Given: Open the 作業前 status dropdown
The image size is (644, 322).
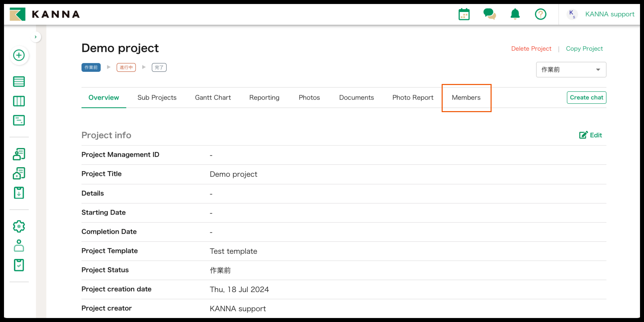Looking at the screenshot, I should (571, 70).
